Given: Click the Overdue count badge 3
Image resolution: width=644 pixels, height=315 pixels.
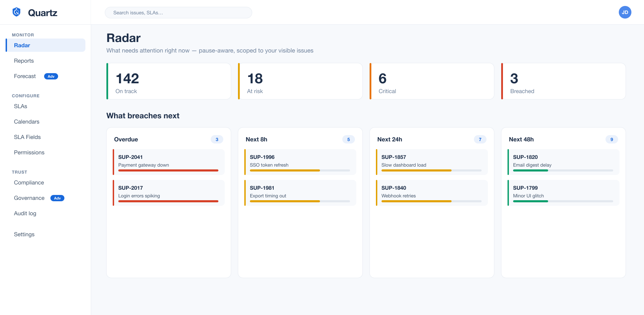Looking at the screenshot, I should (x=217, y=139).
